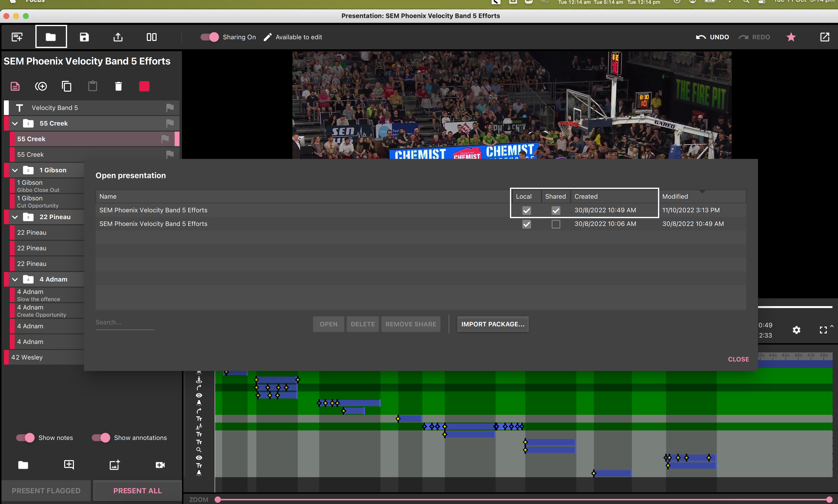
Task: Open macOS Spotlight search from the menu bar
Action: [x=746, y=2]
